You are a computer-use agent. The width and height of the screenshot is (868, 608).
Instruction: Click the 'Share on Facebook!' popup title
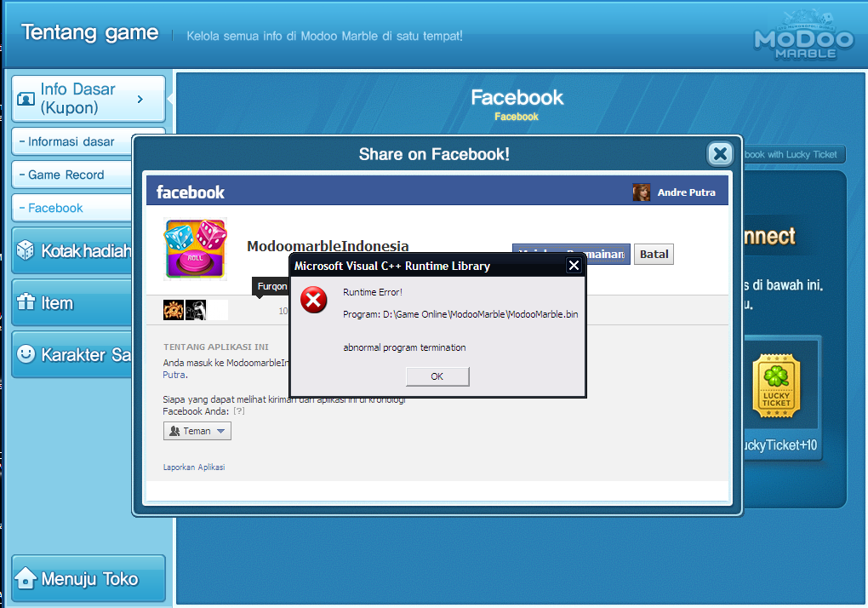point(434,154)
